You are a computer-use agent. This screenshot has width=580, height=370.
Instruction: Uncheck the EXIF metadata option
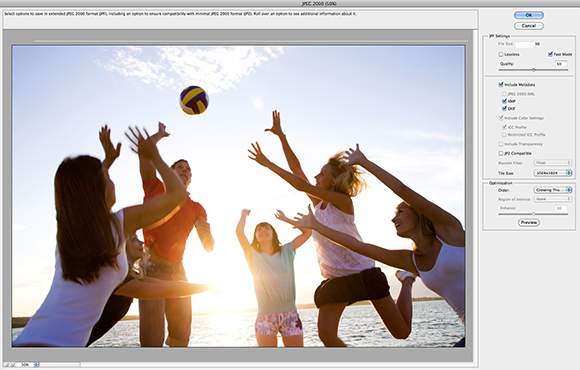point(504,108)
